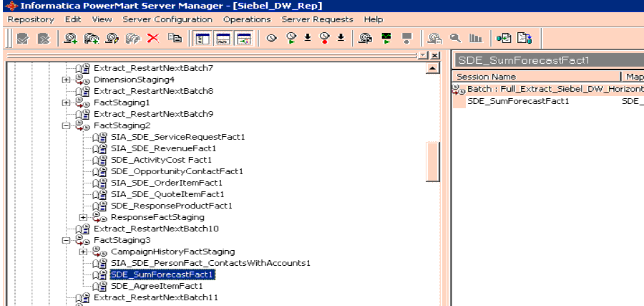
Task: Click the add batch icon with stacked sessions and plus
Action: [x=91, y=38]
